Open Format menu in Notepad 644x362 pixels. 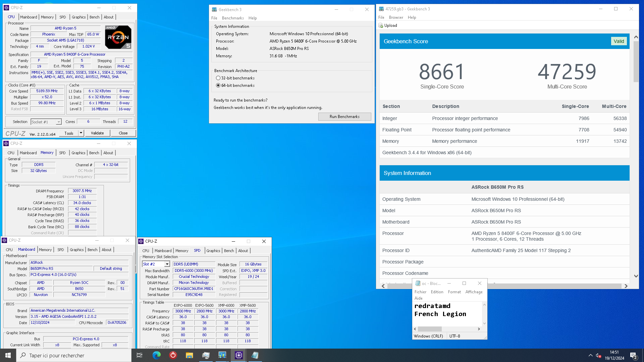tap(454, 292)
